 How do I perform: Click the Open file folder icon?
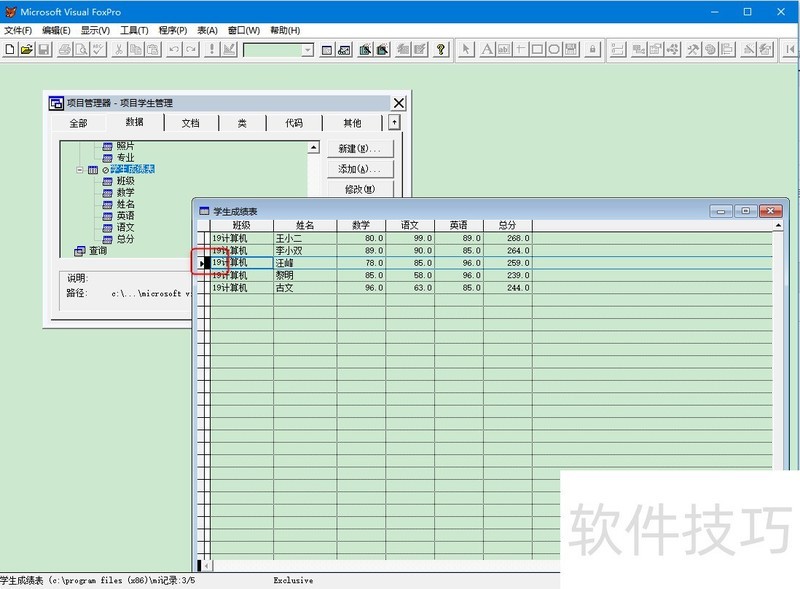pyautogui.click(x=26, y=49)
